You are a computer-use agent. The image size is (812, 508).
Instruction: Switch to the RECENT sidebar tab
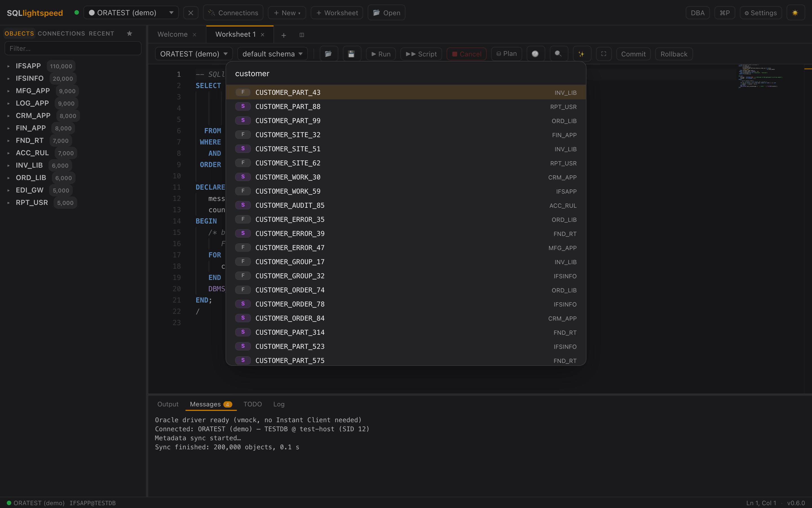pyautogui.click(x=101, y=33)
